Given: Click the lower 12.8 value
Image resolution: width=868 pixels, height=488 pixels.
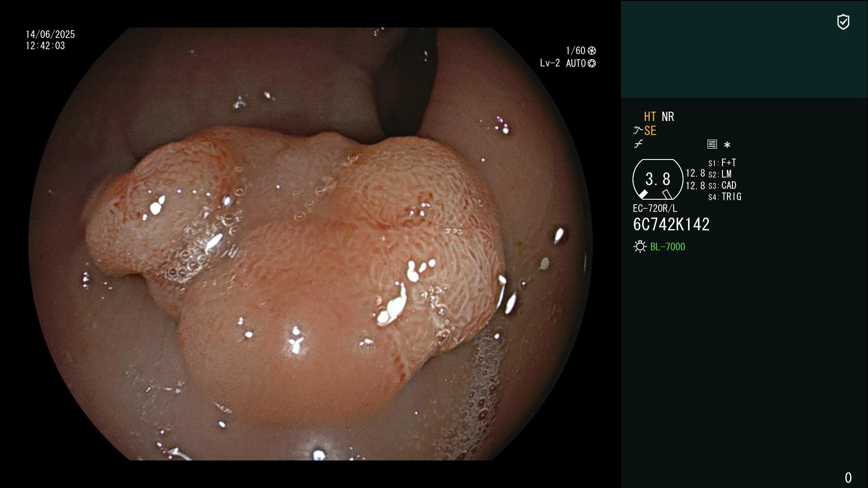Looking at the screenshot, I should [695, 186].
